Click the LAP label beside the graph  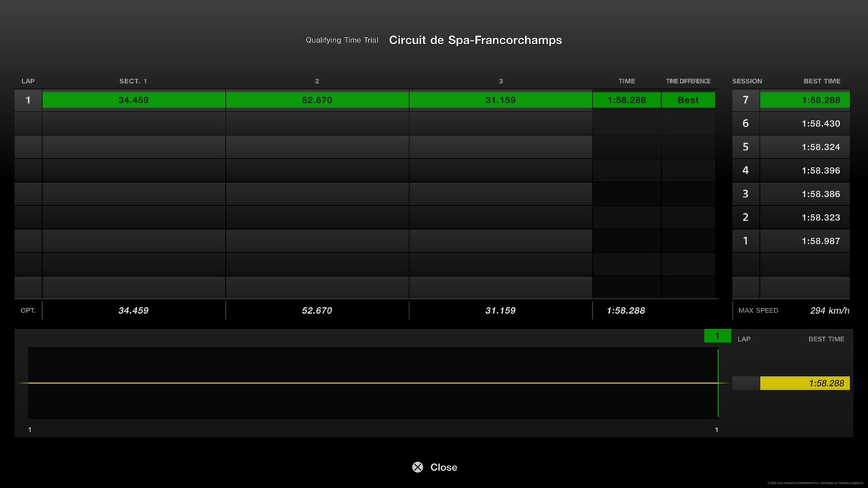point(744,339)
